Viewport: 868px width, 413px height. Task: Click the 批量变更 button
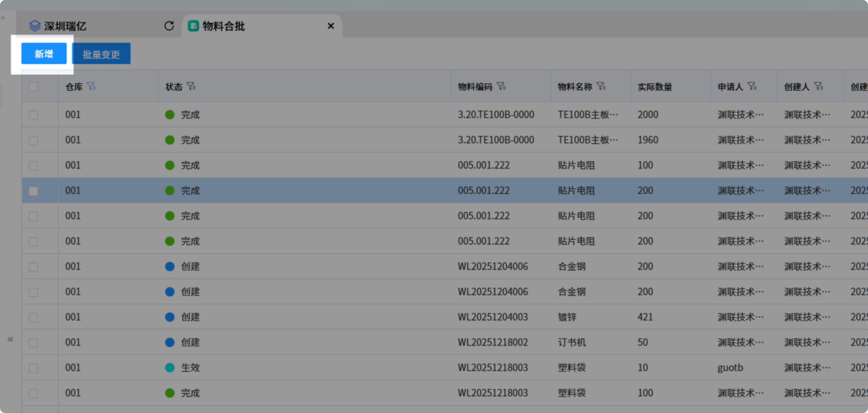101,54
